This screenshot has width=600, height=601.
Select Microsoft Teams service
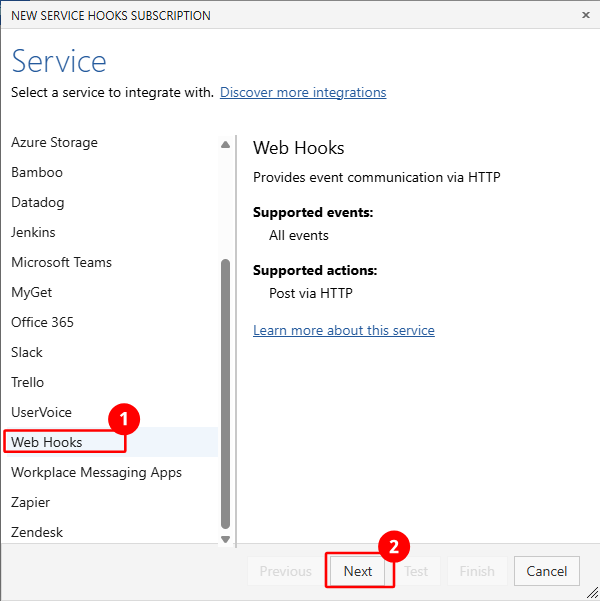point(110,262)
